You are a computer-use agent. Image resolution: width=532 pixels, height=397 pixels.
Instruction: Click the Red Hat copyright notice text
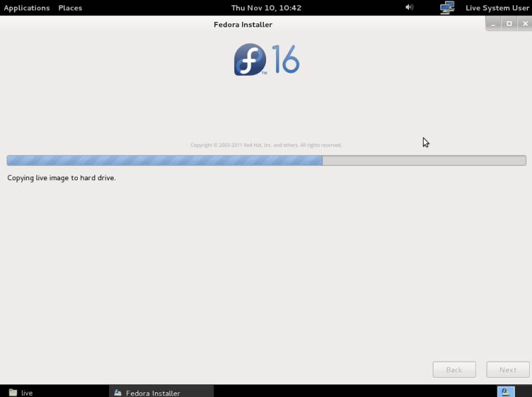click(266, 145)
